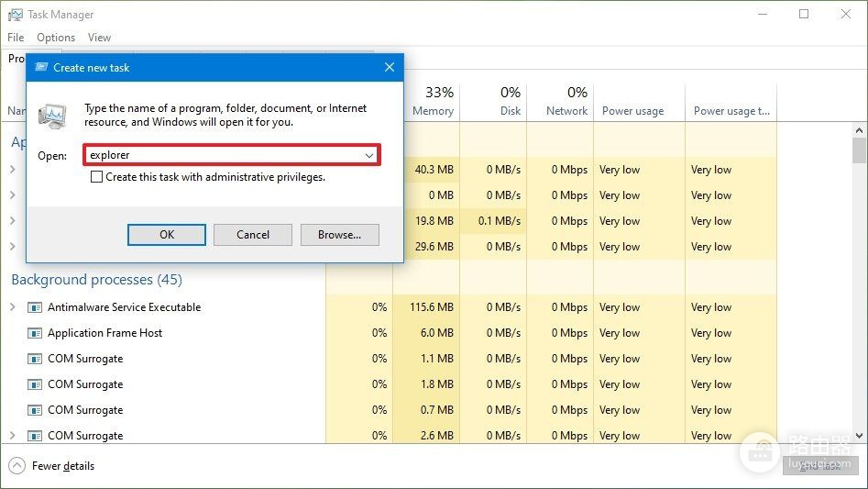The image size is (868, 489).
Task: Minimize the Task Manager window
Action: 763,15
